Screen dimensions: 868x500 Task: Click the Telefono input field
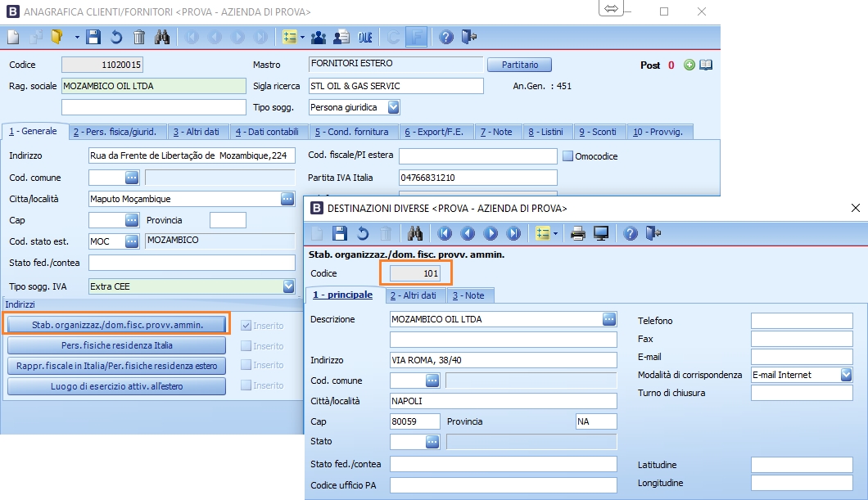pyautogui.click(x=801, y=321)
